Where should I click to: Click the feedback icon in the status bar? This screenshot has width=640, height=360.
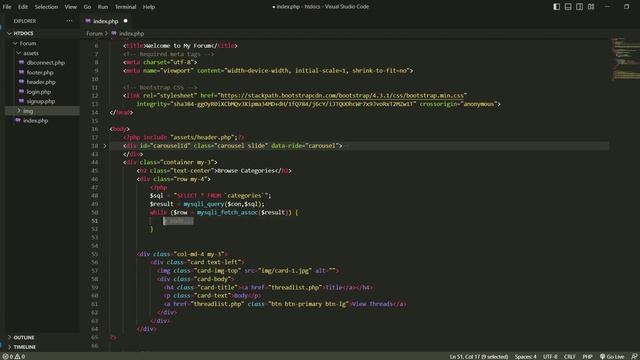click(x=634, y=356)
